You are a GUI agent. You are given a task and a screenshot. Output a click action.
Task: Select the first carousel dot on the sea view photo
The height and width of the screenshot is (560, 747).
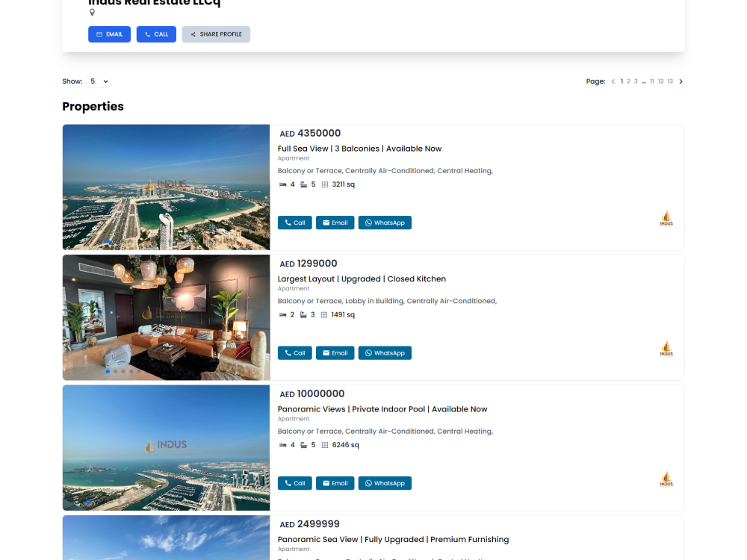108,241
